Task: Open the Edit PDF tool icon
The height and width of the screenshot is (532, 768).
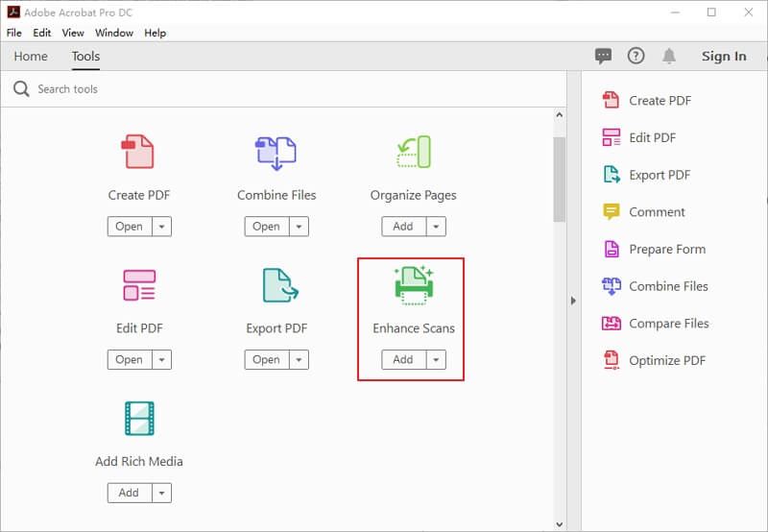Action: pos(139,285)
